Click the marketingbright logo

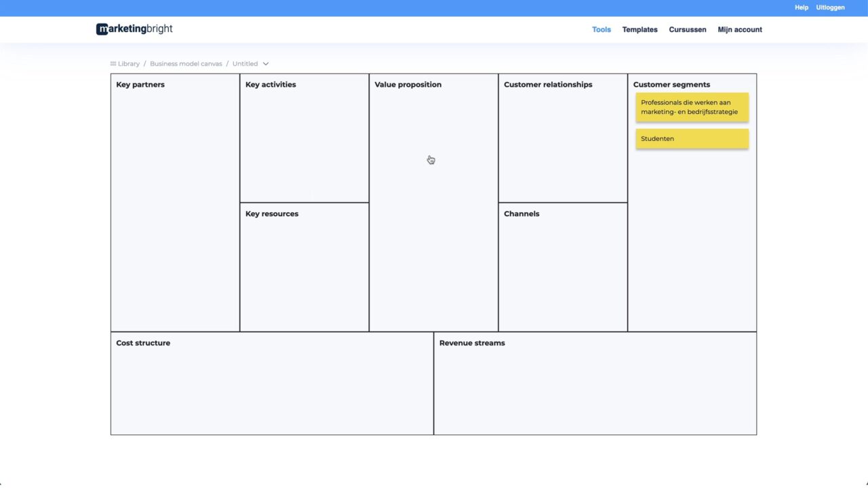[134, 28]
